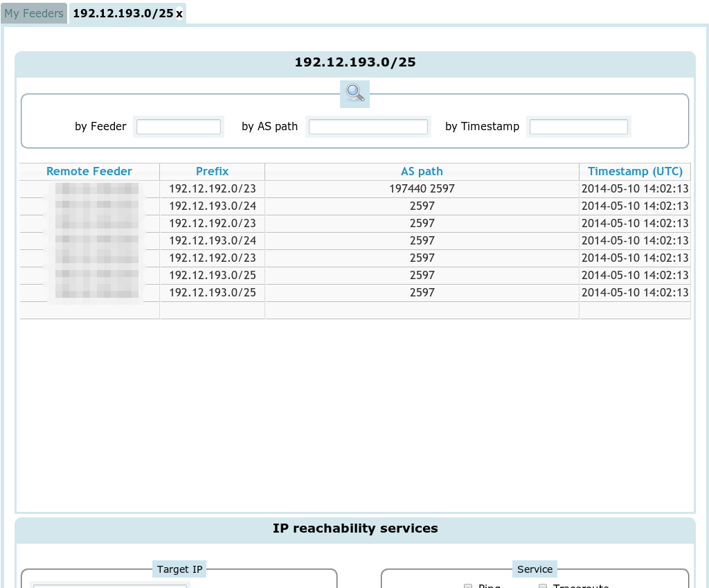Select the 192.12.193.0/25 tab
This screenshot has width=709, height=588.
tap(123, 14)
